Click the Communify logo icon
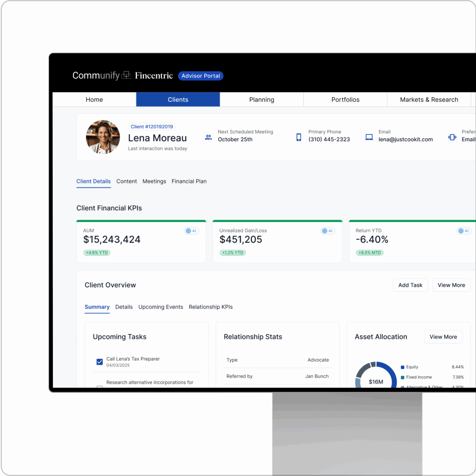Viewport: 476px width, 476px height. (x=126, y=75)
